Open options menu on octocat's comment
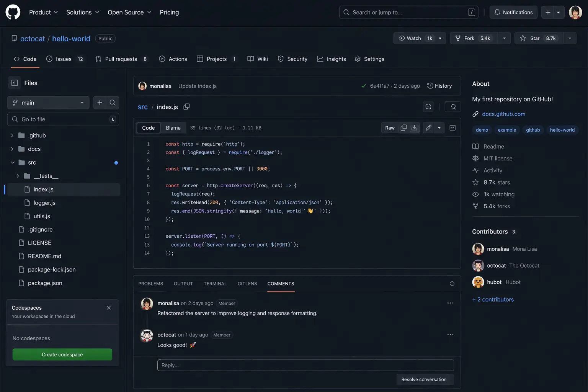This screenshot has height=392, width=588. pos(450,335)
